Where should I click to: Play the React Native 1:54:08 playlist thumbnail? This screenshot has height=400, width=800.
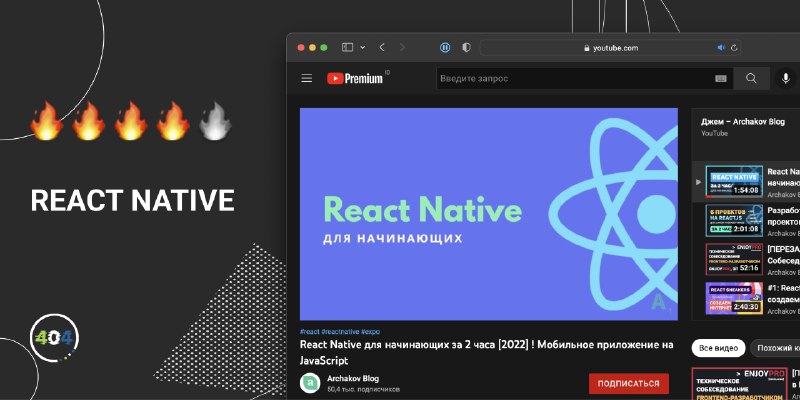tap(734, 182)
